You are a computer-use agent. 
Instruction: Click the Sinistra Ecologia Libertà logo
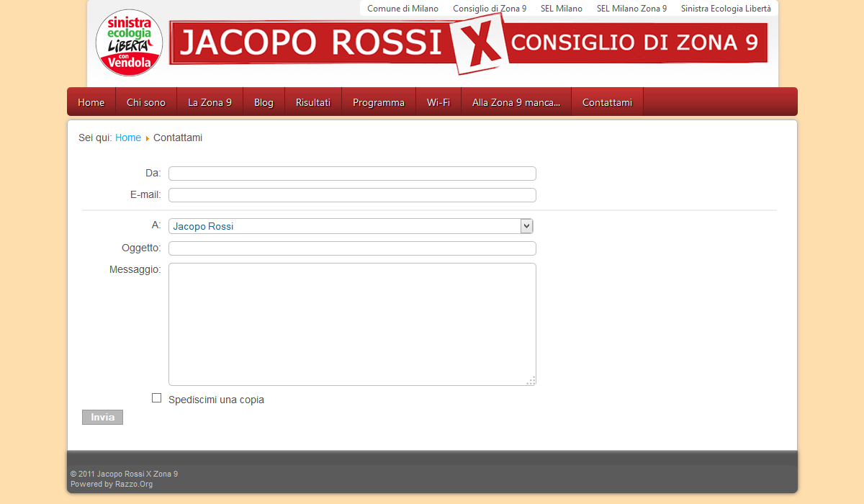(128, 43)
